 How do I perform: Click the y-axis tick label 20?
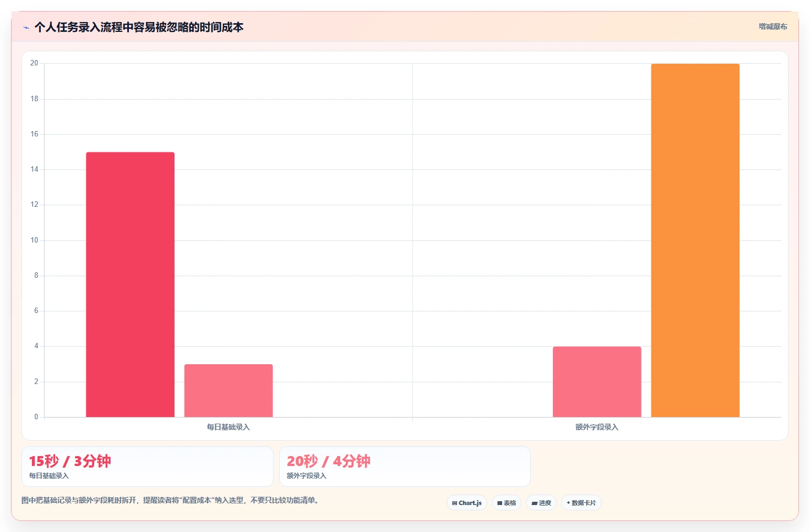point(34,63)
